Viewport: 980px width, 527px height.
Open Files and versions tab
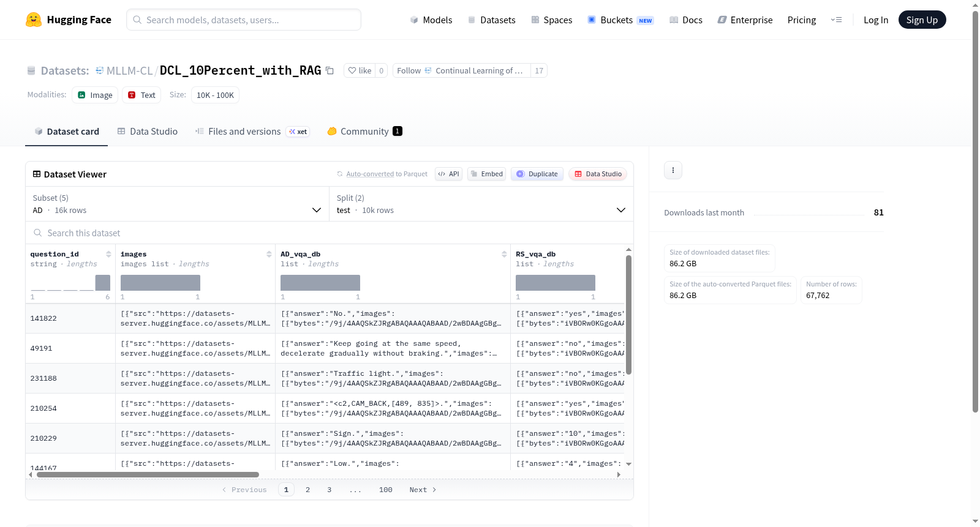tap(252, 131)
